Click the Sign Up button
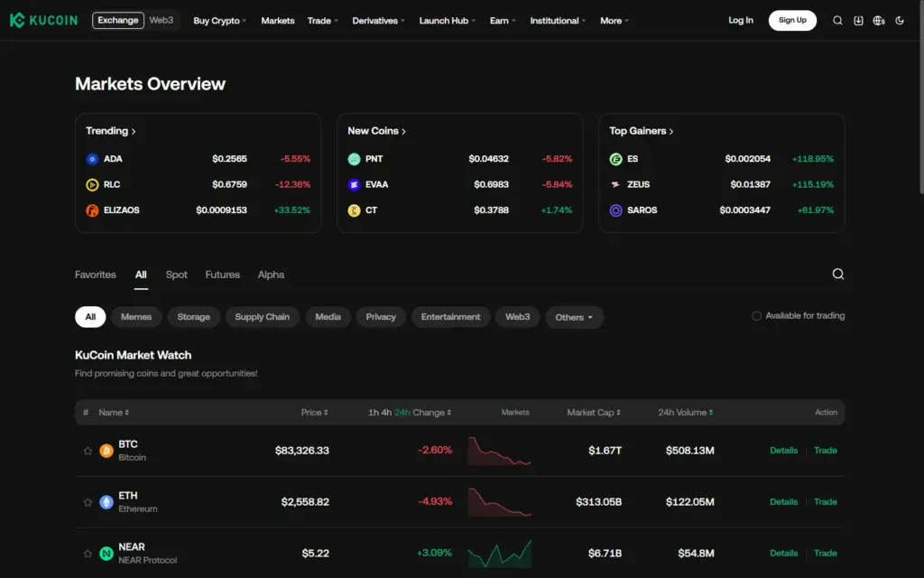 (792, 20)
